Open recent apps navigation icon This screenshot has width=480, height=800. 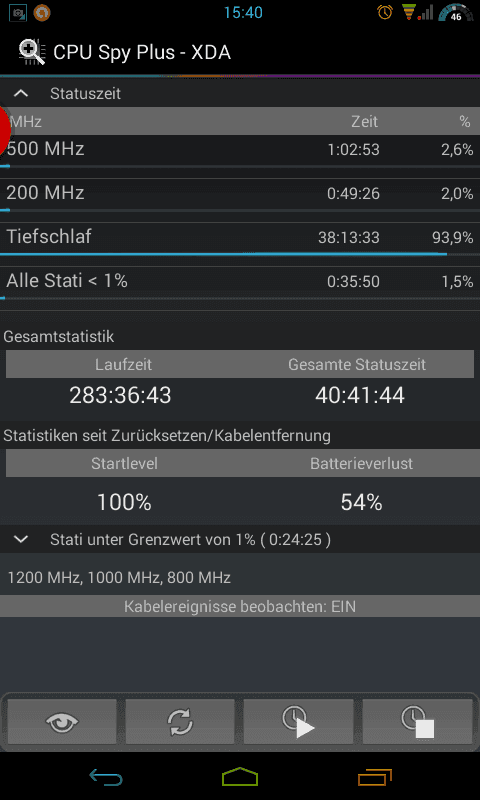pos(375,777)
